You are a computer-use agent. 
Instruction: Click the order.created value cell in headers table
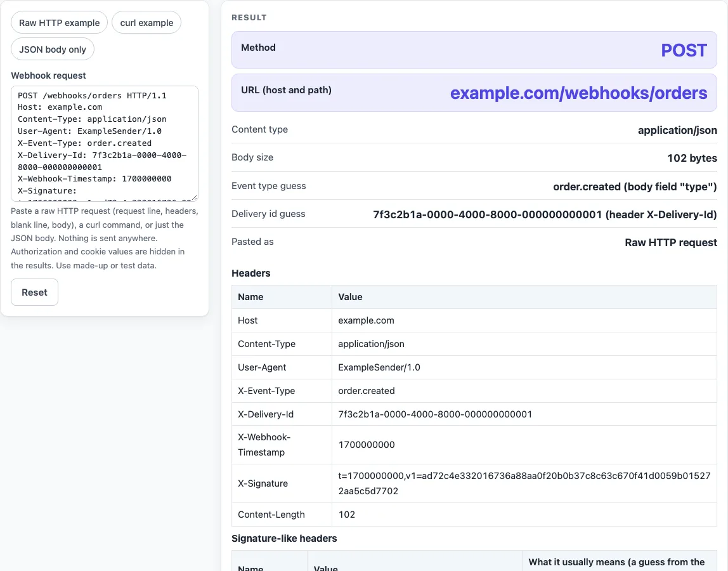click(524, 391)
